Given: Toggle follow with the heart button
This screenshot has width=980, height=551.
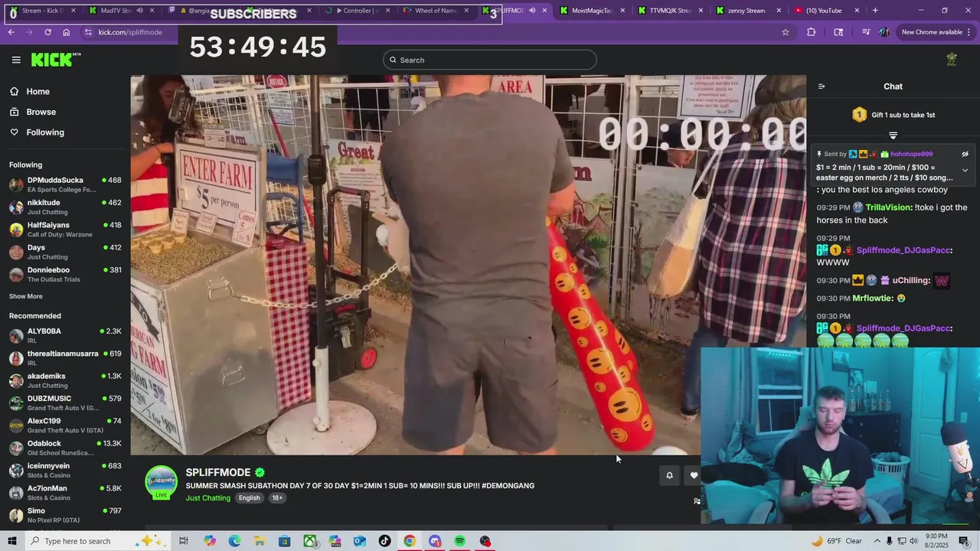Looking at the screenshot, I should click(694, 475).
